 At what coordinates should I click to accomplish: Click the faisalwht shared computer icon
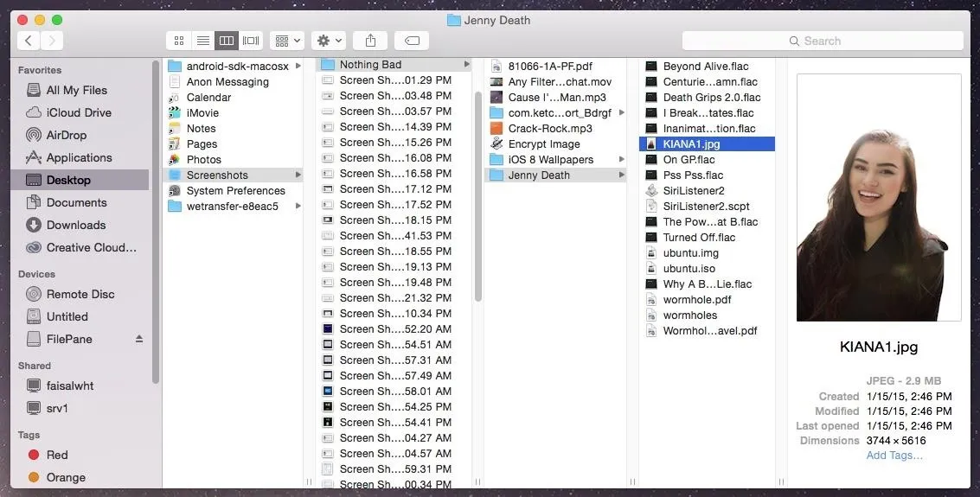tap(34, 385)
